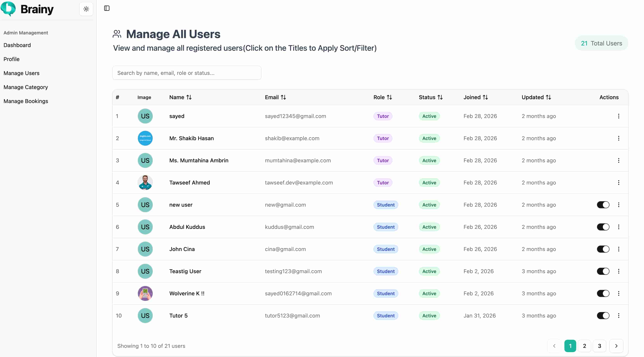This screenshot has width=644, height=357.
Task: Sort table by Role column
Action: point(383,97)
